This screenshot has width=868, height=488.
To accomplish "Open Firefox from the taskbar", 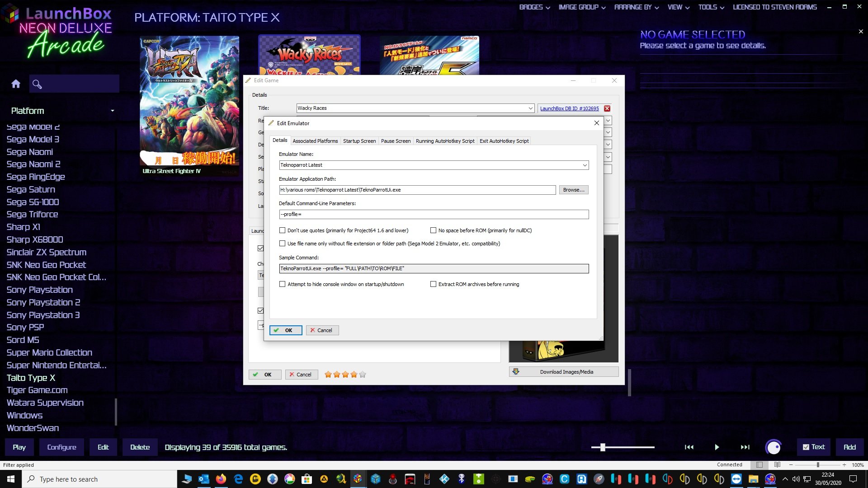I will (221, 479).
